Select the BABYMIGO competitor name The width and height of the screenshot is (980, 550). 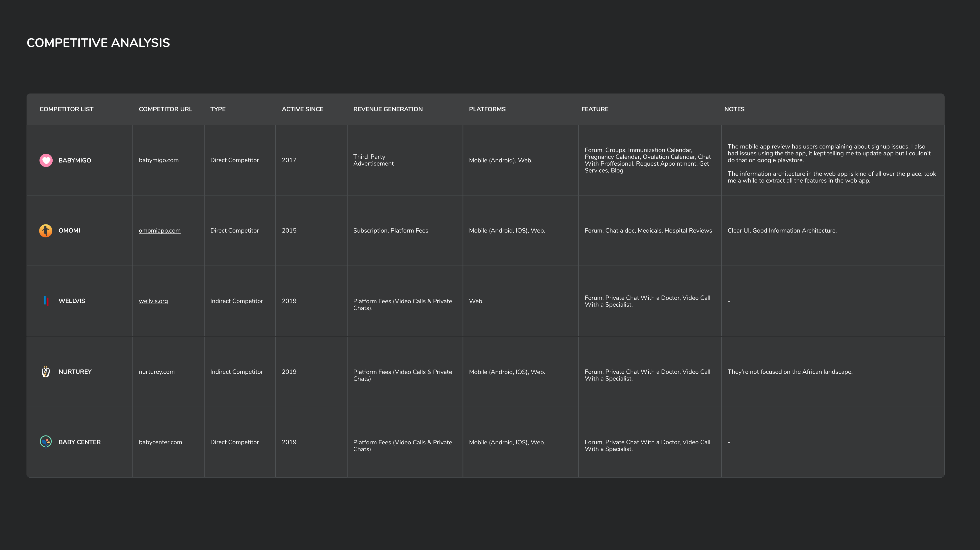75,160
